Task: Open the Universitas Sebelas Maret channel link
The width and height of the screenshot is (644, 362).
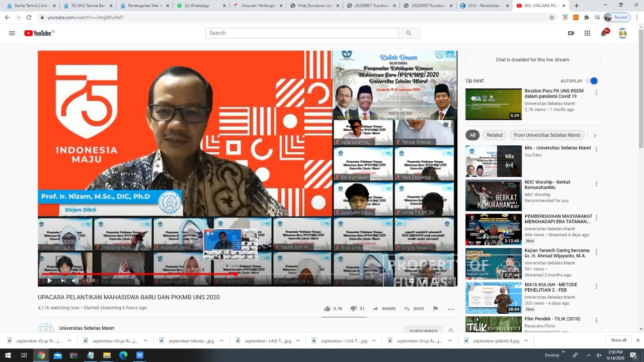Action: tap(87, 328)
